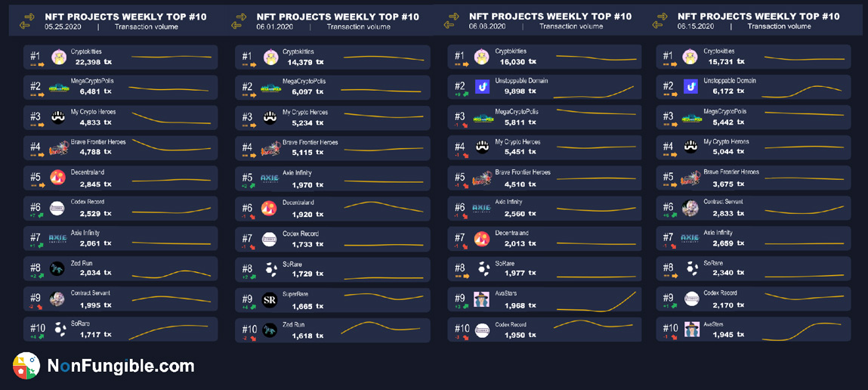Click the Contract Servant icon in the 06.15.2020 list
The width and height of the screenshot is (868, 390).
pos(690,208)
